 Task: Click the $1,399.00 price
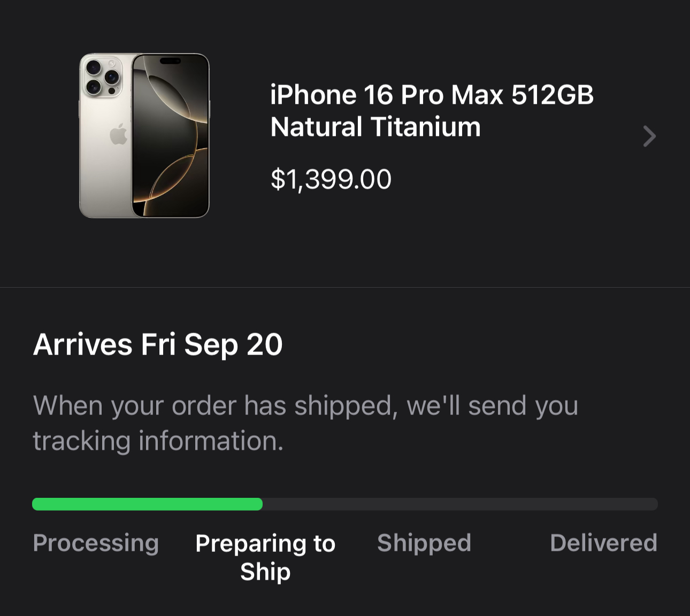tap(331, 179)
